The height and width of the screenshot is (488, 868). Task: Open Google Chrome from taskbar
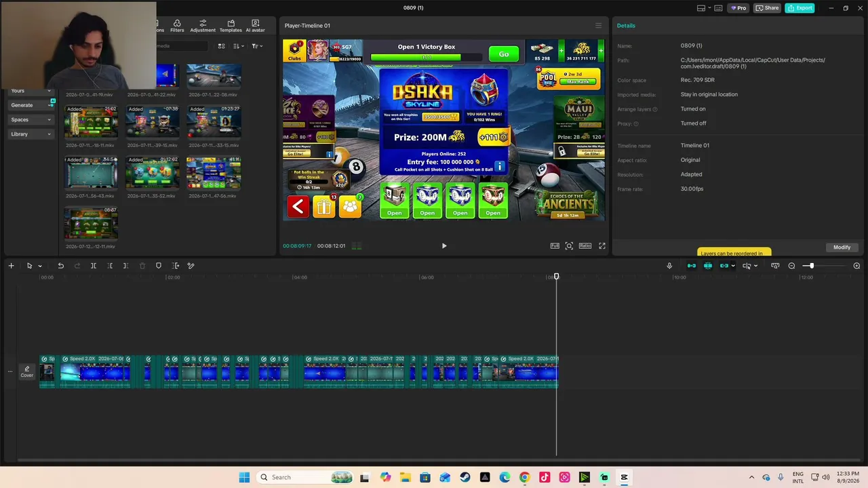[x=524, y=477]
